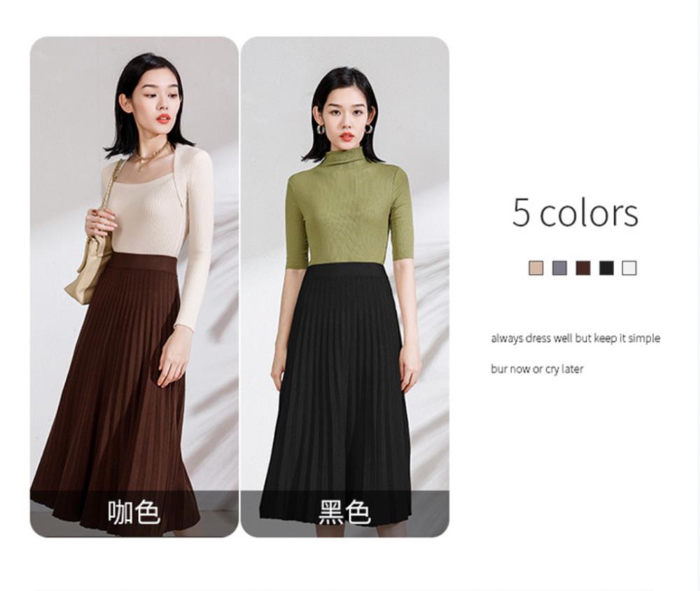
Task: Click 'always dress well but keep it simple' text
Action: pos(575,338)
